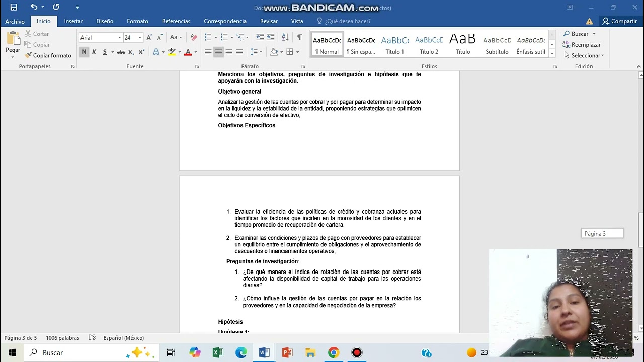Open the Archivo menu
Screen dimensions: 644x362
point(15,21)
